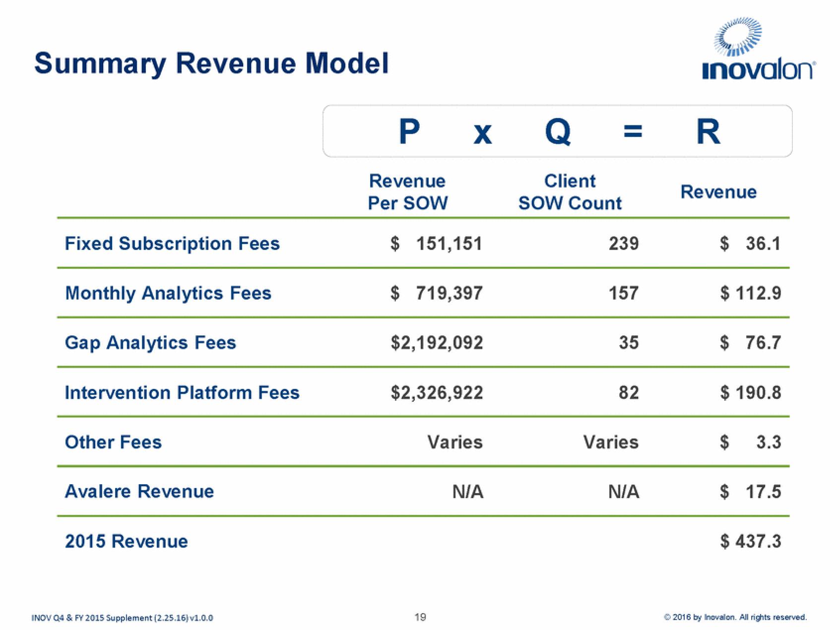Click 'N/A' in Revenue Per SOW column
The width and height of the screenshot is (840, 630).
coord(468,492)
